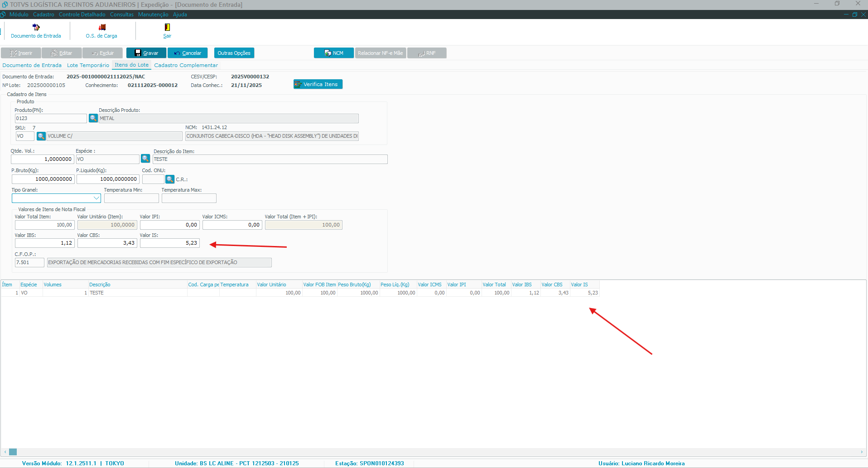Click the Gravar save button

tap(146, 53)
